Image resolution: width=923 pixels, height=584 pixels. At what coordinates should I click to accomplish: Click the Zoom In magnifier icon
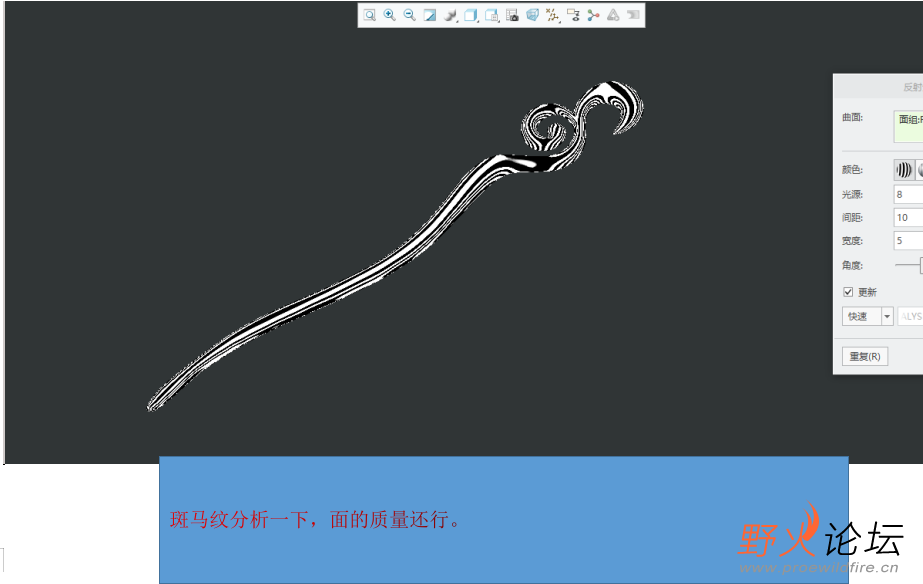point(390,15)
